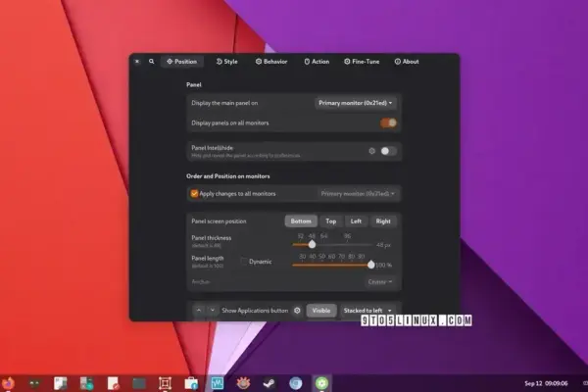588x392 pixels.
Task: Toggle Display panels on all monitors switch
Action: point(388,122)
